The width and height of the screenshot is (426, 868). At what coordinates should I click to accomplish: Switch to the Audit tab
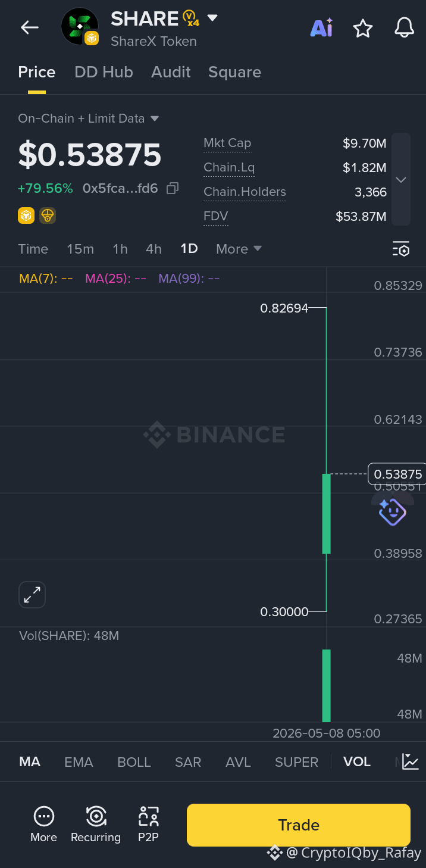pos(171,72)
